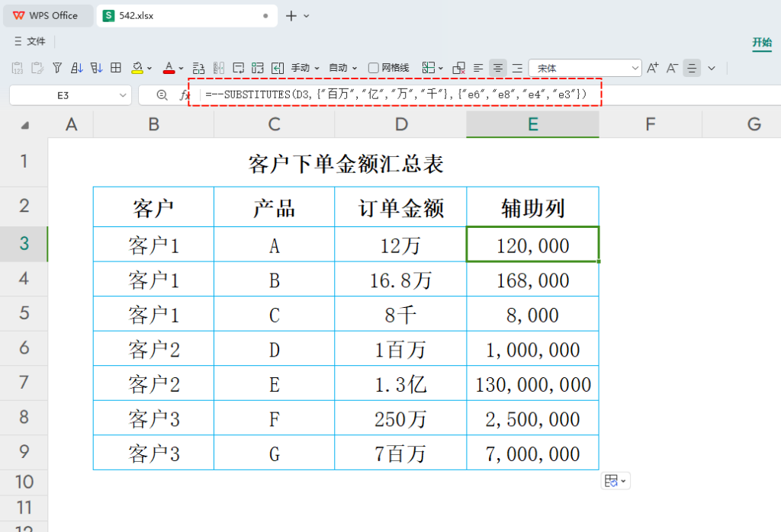Open font color dropdown arrow
Viewport: 781px width, 532px height.
pyautogui.click(x=181, y=68)
